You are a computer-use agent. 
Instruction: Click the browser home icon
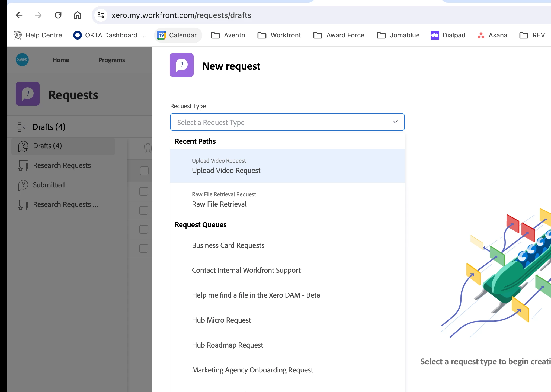tap(78, 15)
